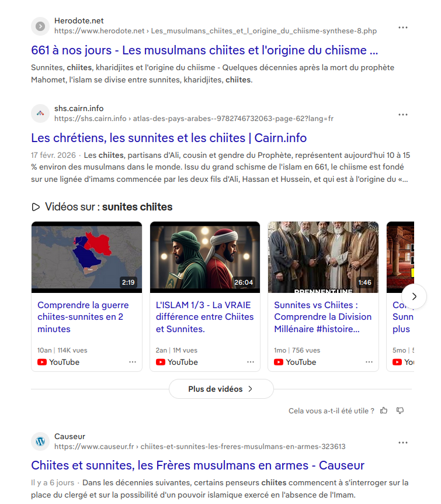The height and width of the screenshot is (504, 441).
Task: Open the '661 à nos jours' result link
Action: click(204, 50)
